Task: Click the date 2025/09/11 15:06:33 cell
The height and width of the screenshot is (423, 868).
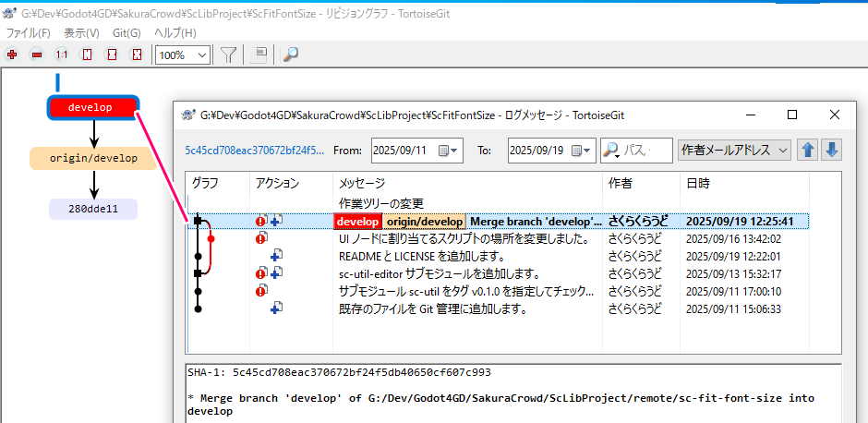Action: coord(733,309)
